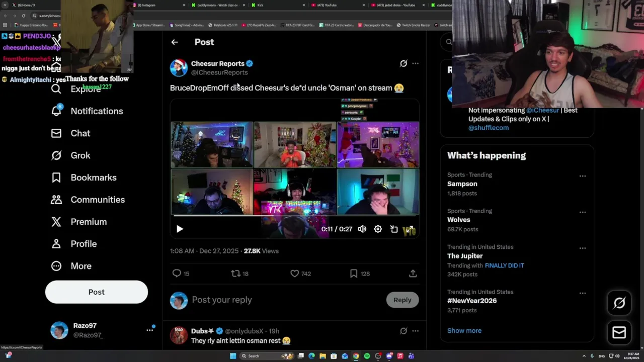Click the taskbar Search box
The image size is (644, 362).
pyautogui.click(x=267, y=356)
